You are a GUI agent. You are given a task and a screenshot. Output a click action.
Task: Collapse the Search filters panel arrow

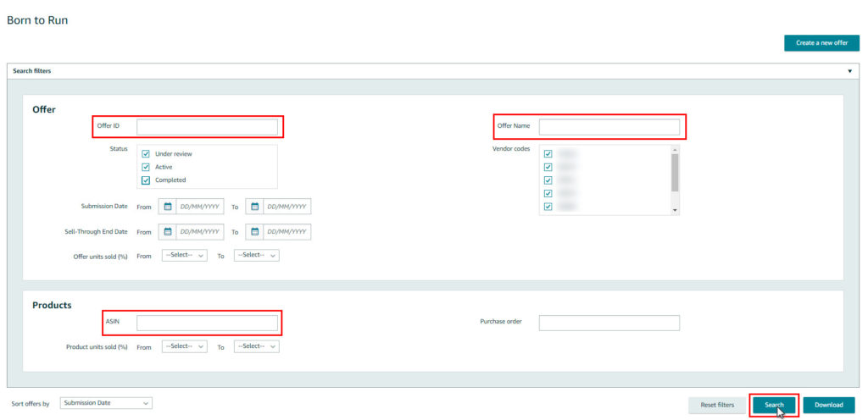click(849, 71)
